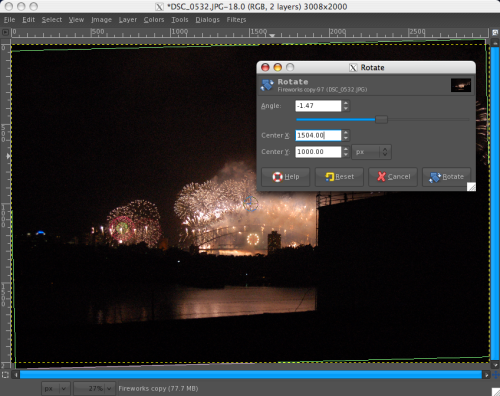
Task: Click the Center X input field
Action: [318, 135]
